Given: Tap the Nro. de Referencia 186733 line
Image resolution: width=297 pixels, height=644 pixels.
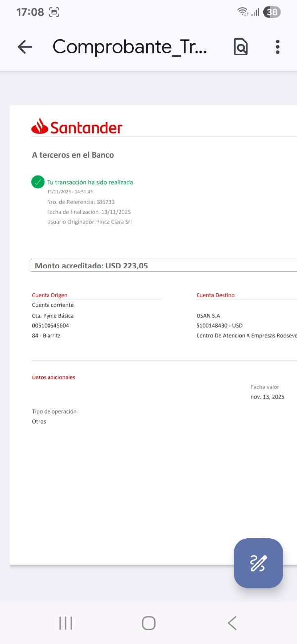Looking at the screenshot, I should (81, 202).
